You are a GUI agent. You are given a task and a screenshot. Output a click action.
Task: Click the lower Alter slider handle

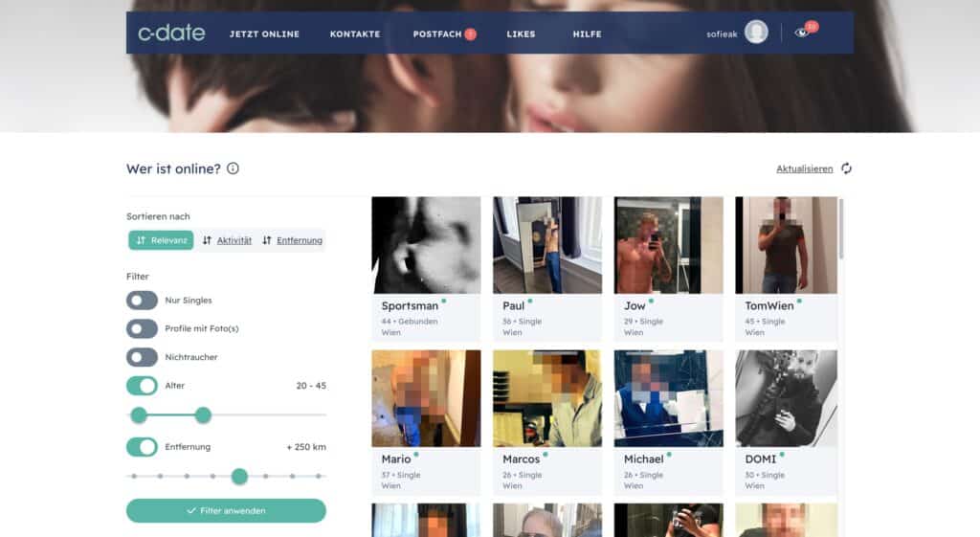(x=139, y=414)
